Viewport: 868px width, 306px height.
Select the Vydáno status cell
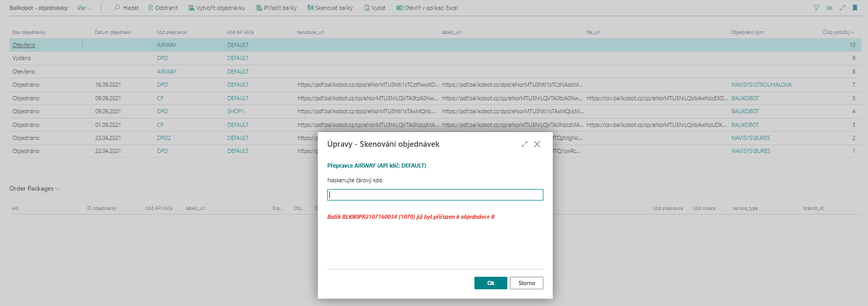[x=21, y=58]
